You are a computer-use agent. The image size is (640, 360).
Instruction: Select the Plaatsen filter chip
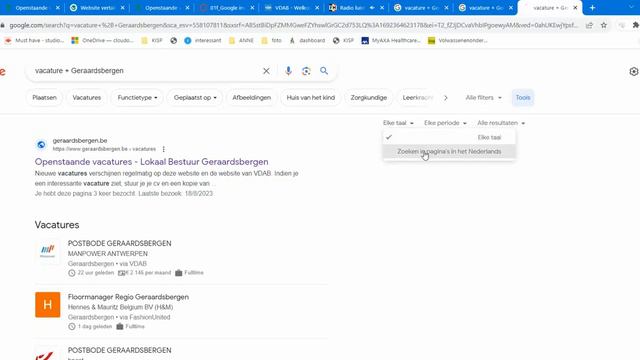(44, 98)
